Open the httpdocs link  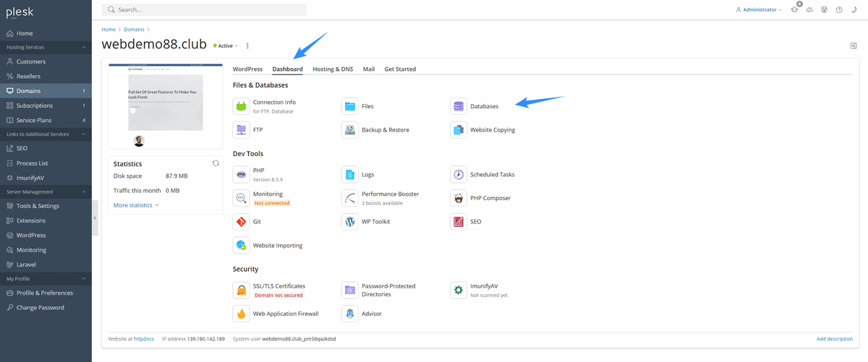pos(145,338)
